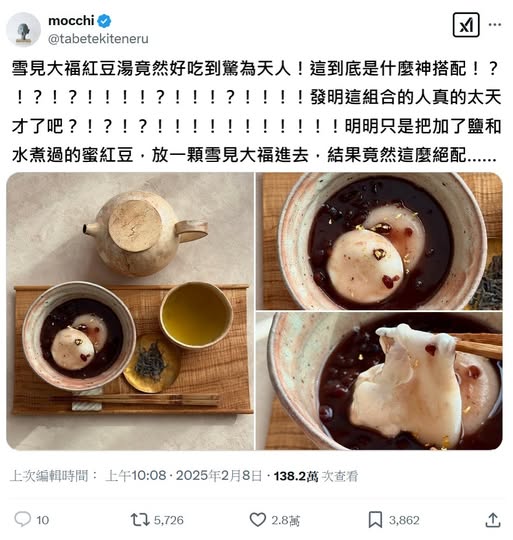Open the mocchi display name link
The image size is (513, 540).
tap(71, 21)
